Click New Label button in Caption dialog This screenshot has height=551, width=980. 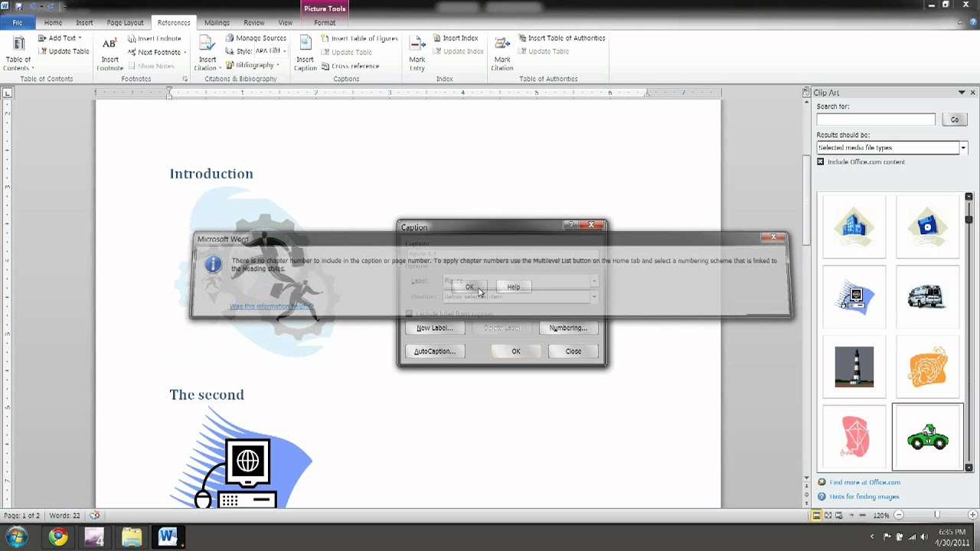click(x=435, y=328)
